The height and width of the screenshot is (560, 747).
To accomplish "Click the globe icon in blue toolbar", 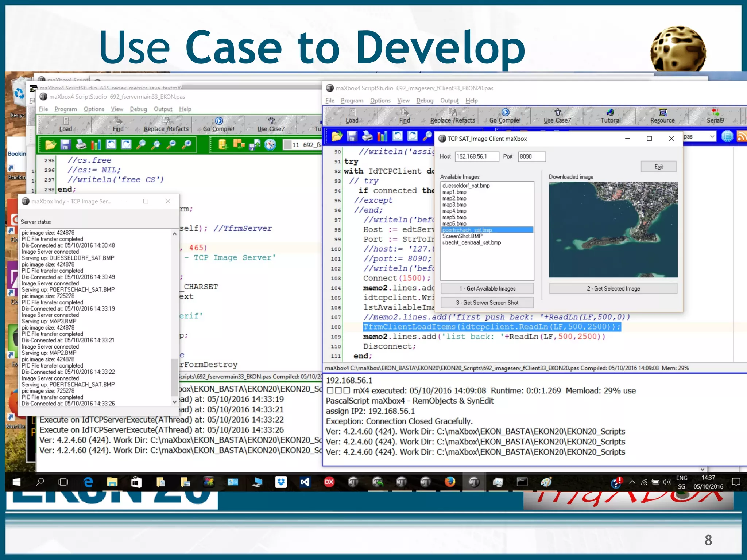I will 727,136.
